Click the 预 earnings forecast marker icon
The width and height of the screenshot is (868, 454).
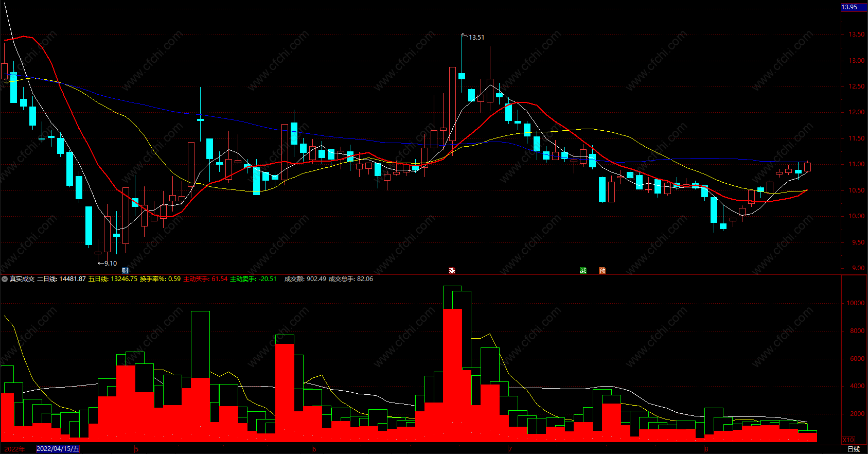(602, 270)
